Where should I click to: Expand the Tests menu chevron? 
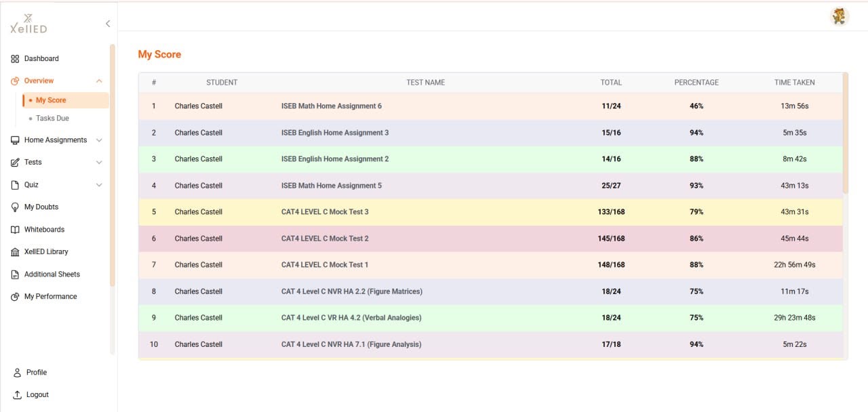pyautogui.click(x=99, y=163)
